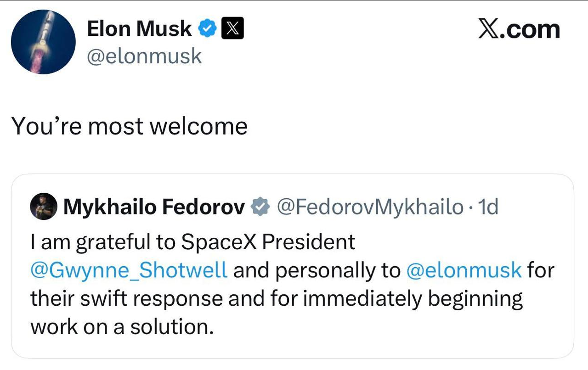
Task: Click the "and personally to" text
Action: coord(317,270)
